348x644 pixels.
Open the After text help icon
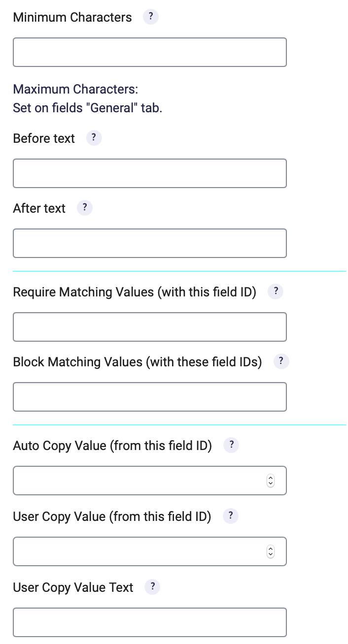[84, 208]
